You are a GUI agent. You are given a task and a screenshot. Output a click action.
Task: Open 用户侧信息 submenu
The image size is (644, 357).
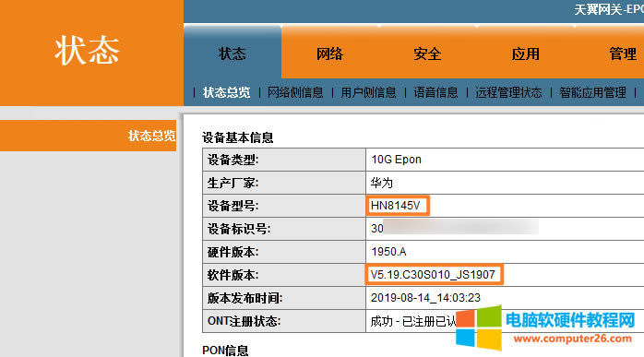click(368, 92)
